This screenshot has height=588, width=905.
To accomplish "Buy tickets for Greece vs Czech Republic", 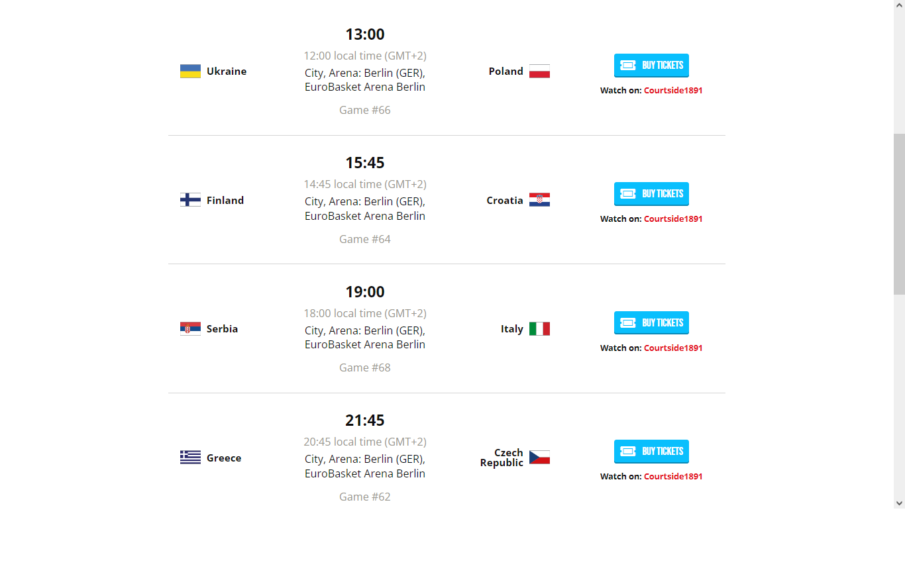I will [x=651, y=452].
